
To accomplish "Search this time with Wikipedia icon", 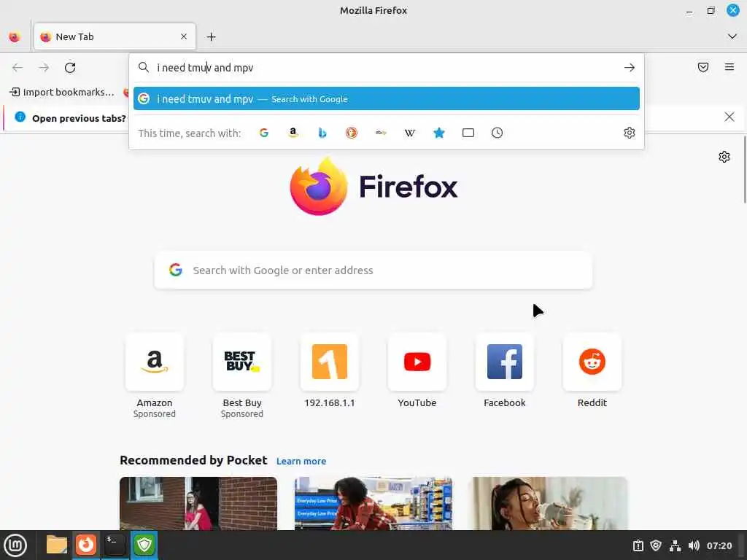I will pos(410,133).
